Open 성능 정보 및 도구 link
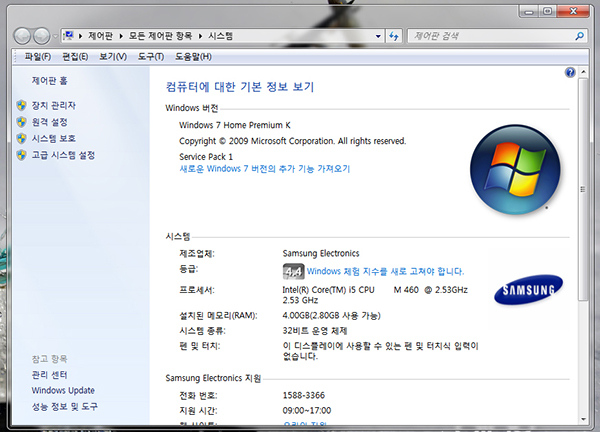This screenshot has width=600, height=432. coord(65,406)
